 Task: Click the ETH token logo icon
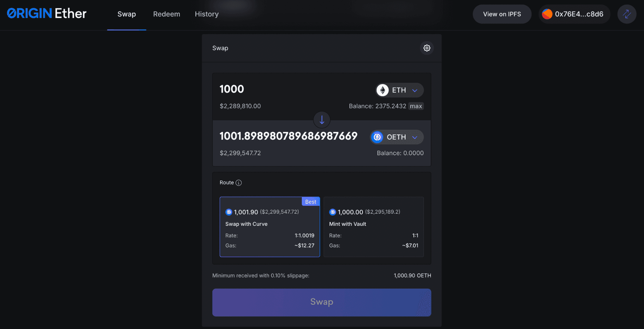pos(383,90)
